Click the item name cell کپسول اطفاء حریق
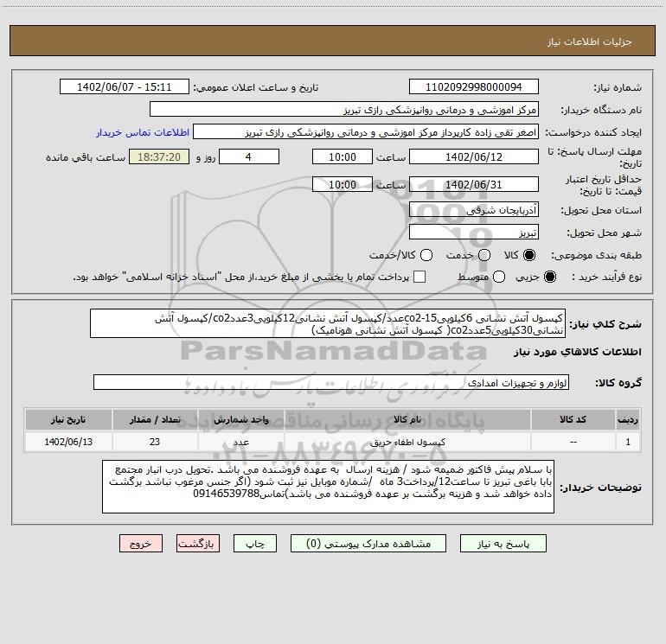 coord(407,442)
